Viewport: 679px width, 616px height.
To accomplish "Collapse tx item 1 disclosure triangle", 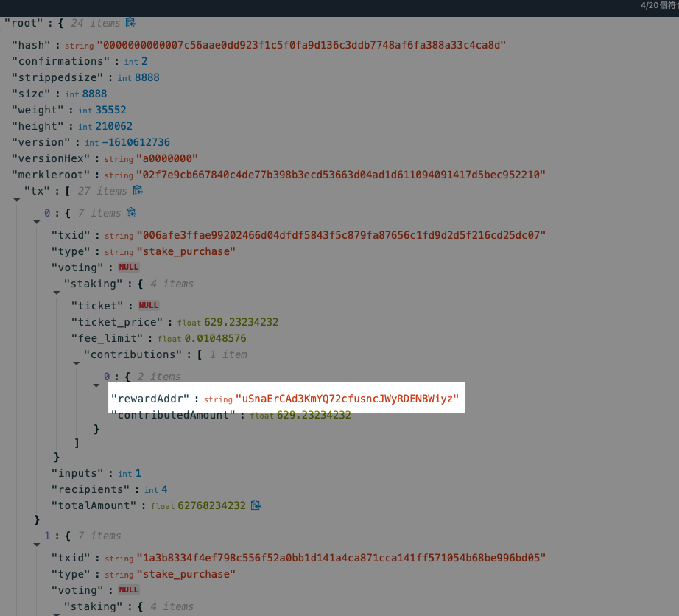I will coord(37,545).
